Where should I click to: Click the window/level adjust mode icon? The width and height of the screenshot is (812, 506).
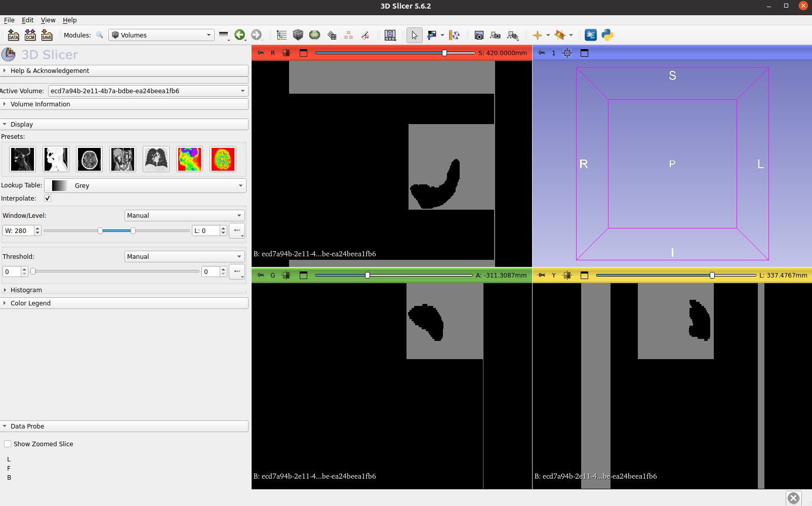(432, 35)
